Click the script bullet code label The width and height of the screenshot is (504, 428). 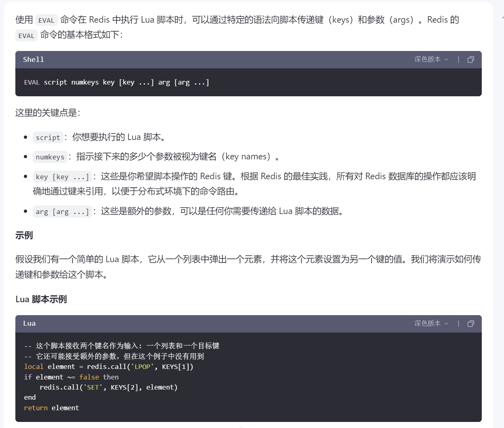pos(48,138)
